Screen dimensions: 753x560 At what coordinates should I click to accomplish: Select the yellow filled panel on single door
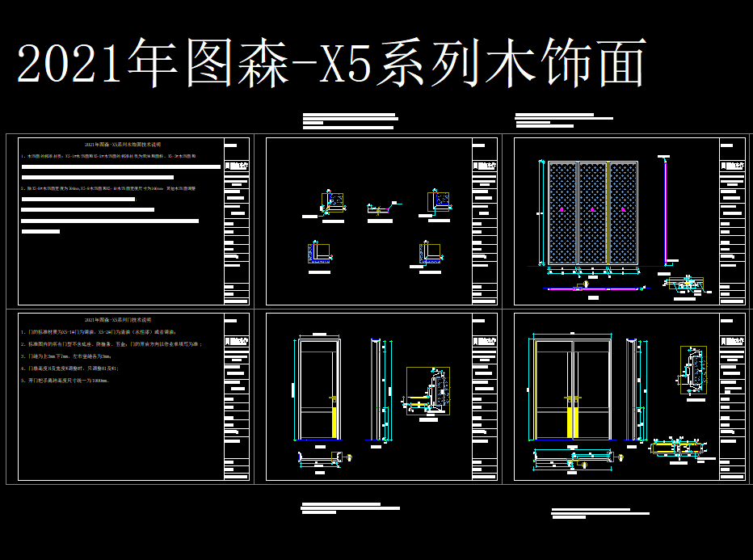coord(334,422)
